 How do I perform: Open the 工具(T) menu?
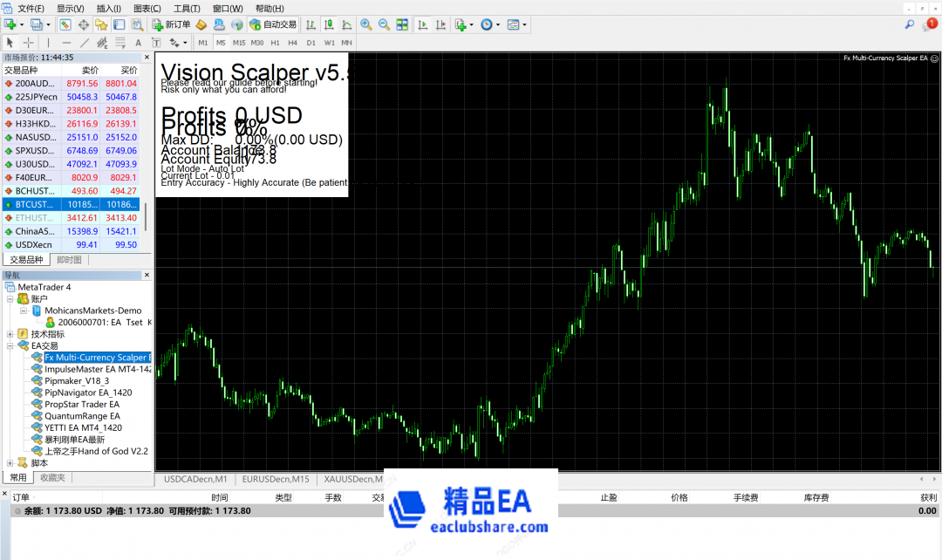tap(187, 8)
